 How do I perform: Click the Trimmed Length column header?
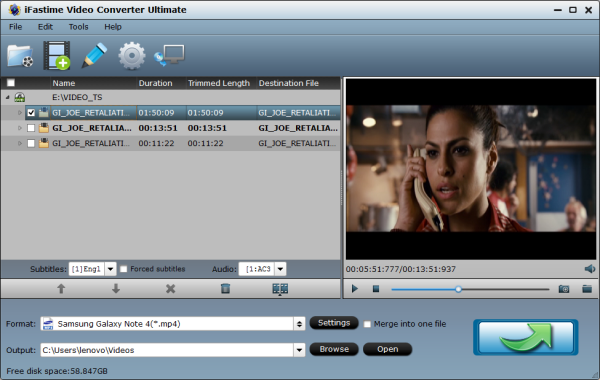click(221, 83)
